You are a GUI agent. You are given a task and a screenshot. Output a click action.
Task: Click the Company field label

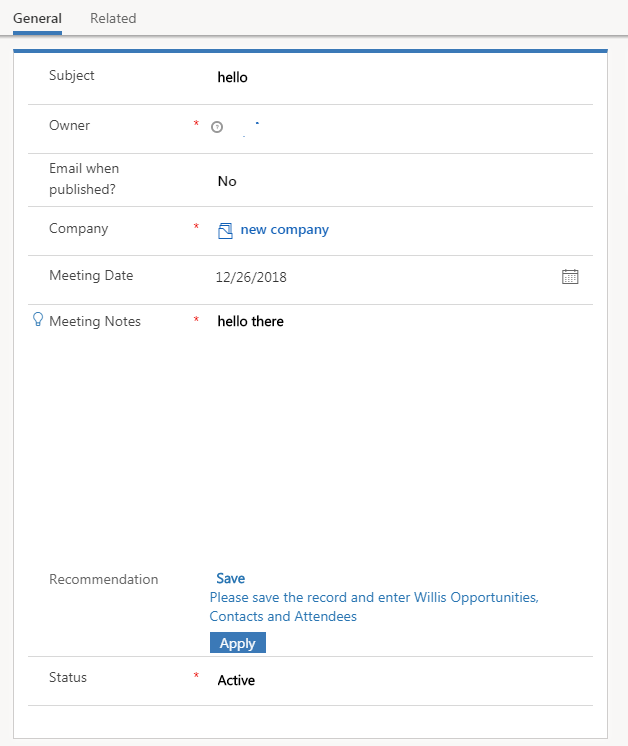click(78, 228)
